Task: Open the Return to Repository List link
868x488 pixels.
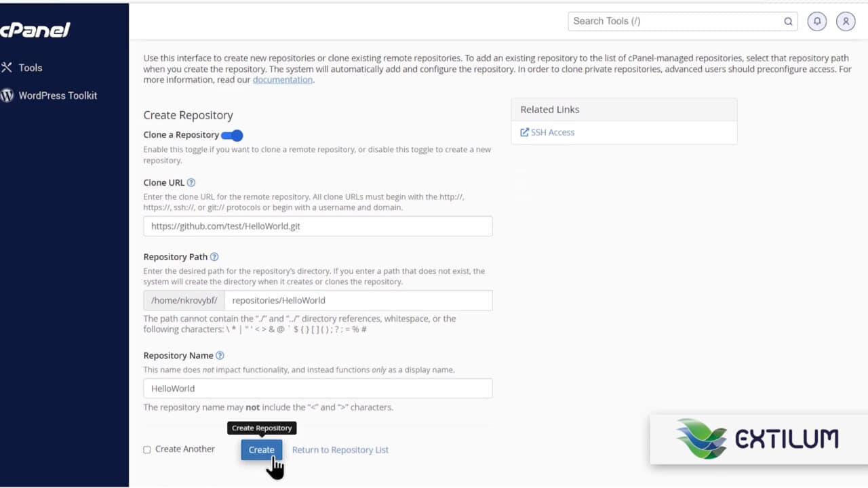Action: pyautogui.click(x=340, y=449)
